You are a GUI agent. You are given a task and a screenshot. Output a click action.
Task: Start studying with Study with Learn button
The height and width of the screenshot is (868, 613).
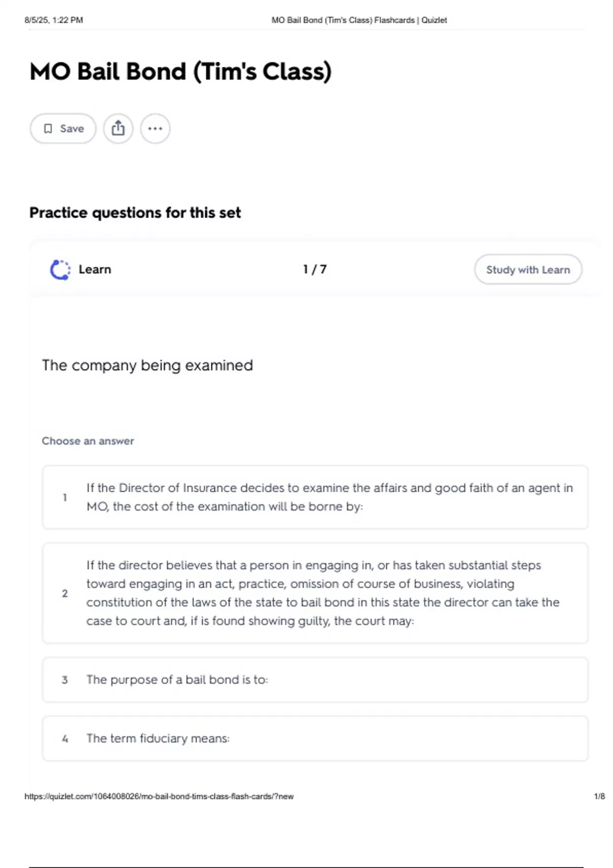click(x=528, y=270)
